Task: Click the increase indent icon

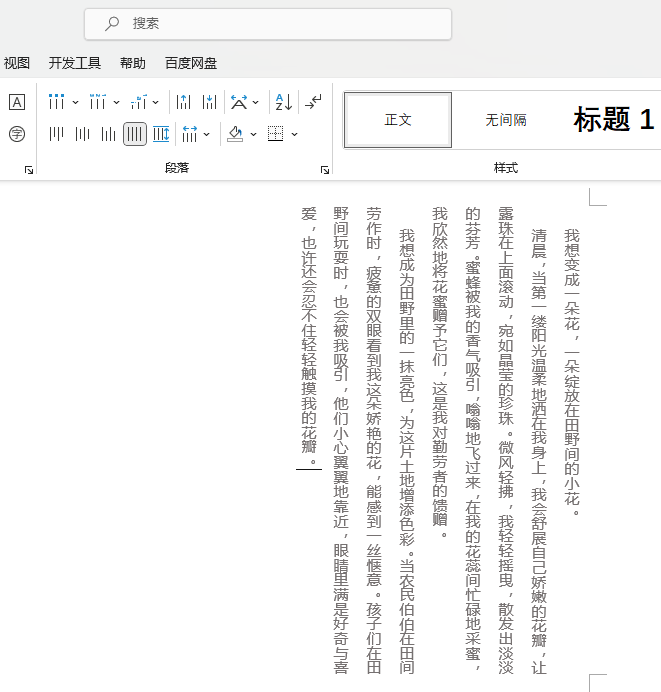Action: pyautogui.click(x=210, y=102)
